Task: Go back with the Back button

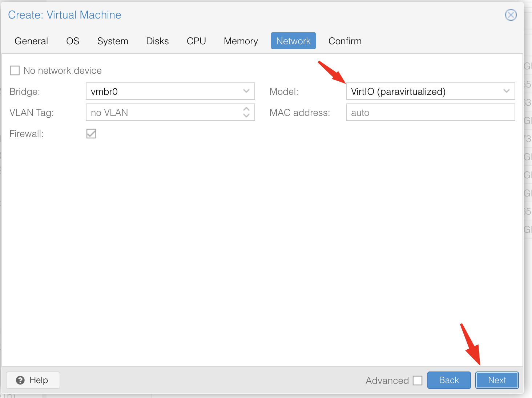Action: click(x=449, y=380)
